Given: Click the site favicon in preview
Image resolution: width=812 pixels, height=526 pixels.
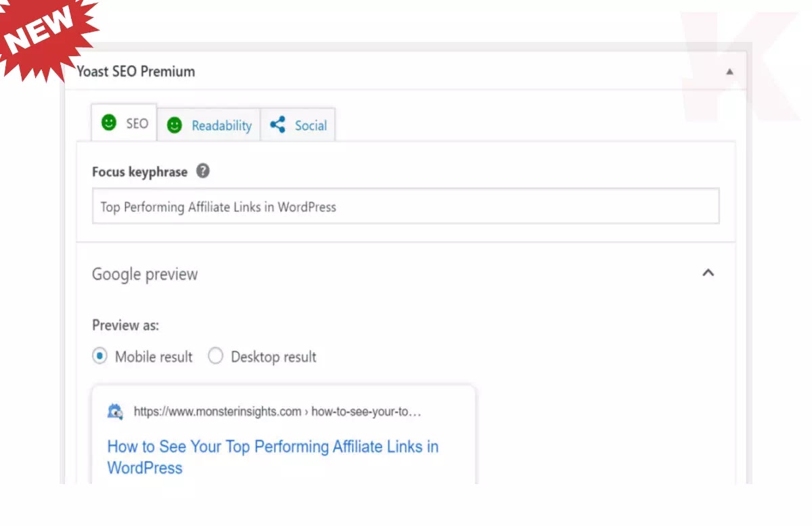Looking at the screenshot, I should point(115,412).
